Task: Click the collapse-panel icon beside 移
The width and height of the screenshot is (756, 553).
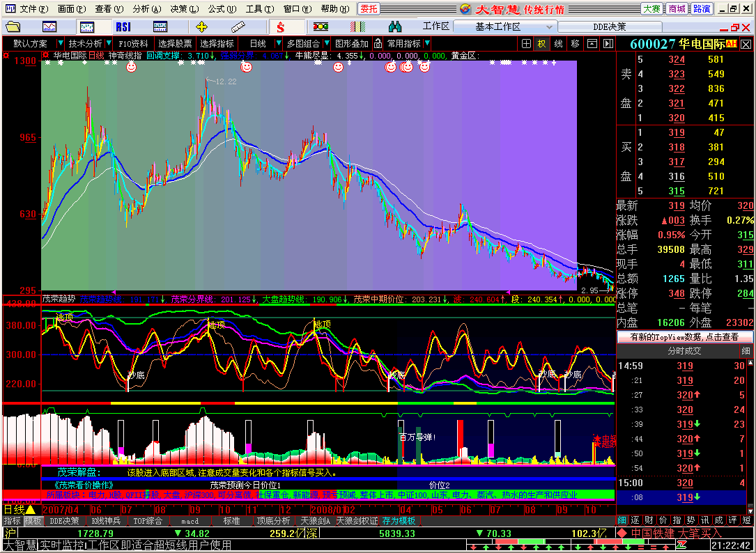Action: (x=592, y=44)
